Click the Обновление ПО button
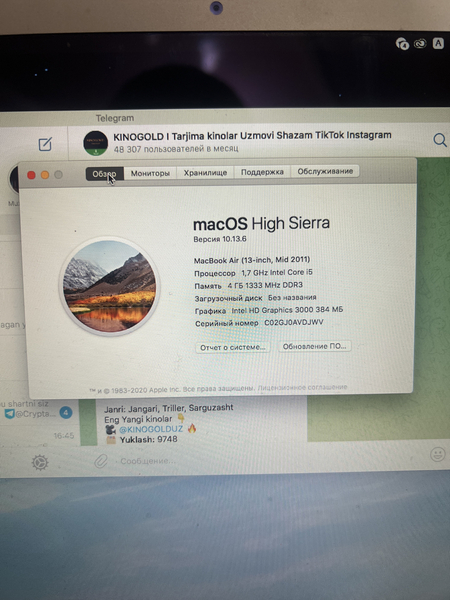Viewport: 450px width, 600px height. tap(315, 346)
